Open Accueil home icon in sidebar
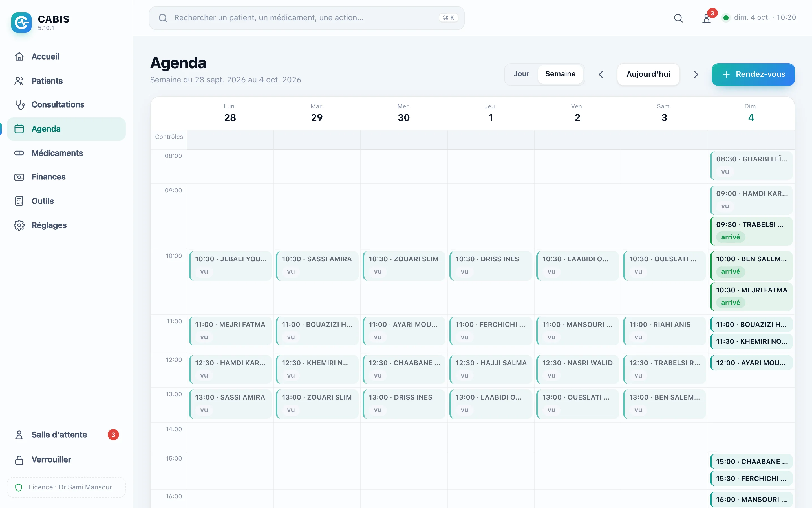Viewport: 812px width, 508px height. (x=19, y=56)
